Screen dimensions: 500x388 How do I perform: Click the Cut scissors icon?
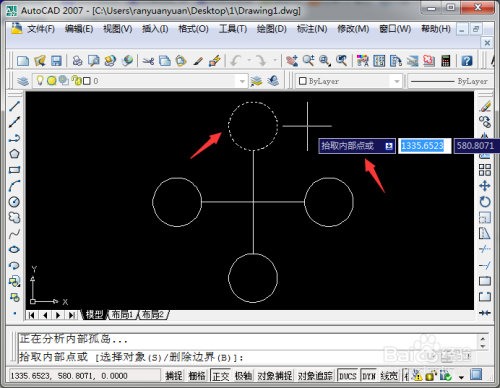[148, 61]
